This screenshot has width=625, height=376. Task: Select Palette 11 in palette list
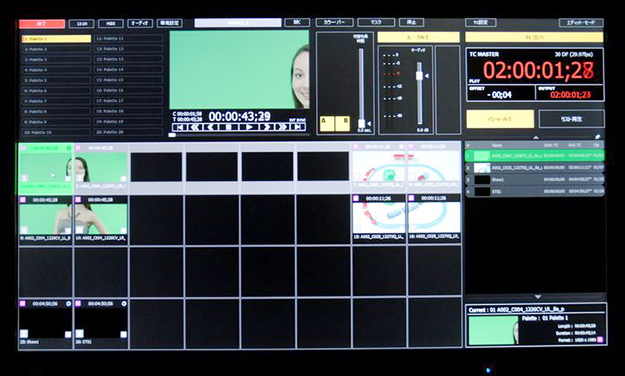(128, 39)
